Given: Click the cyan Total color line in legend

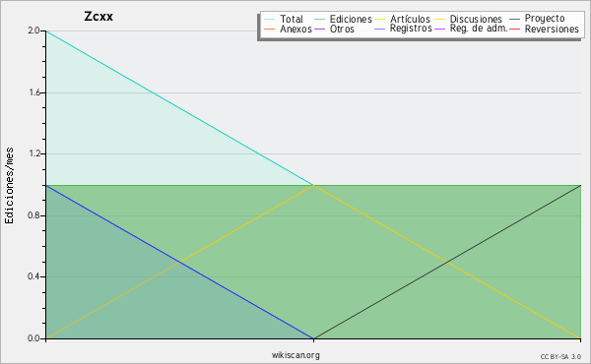Looking at the screenshot, I should (x=270, y=19).
